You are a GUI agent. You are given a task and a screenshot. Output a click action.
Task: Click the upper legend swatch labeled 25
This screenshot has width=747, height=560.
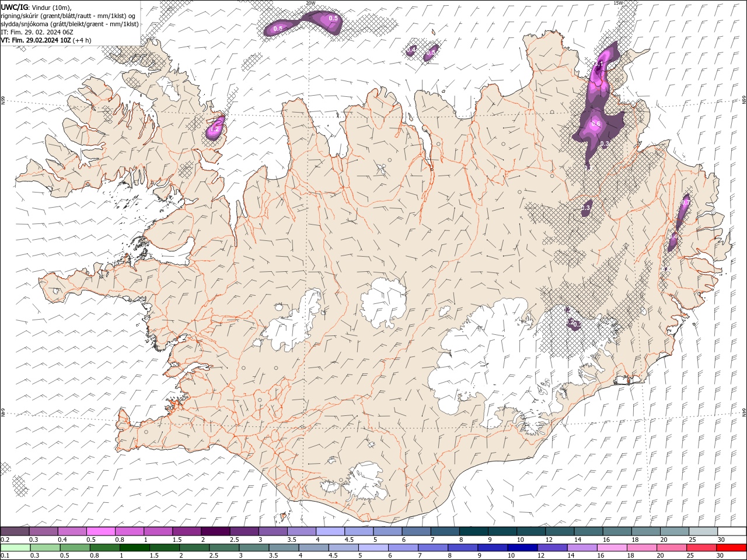tap(703, 531)
